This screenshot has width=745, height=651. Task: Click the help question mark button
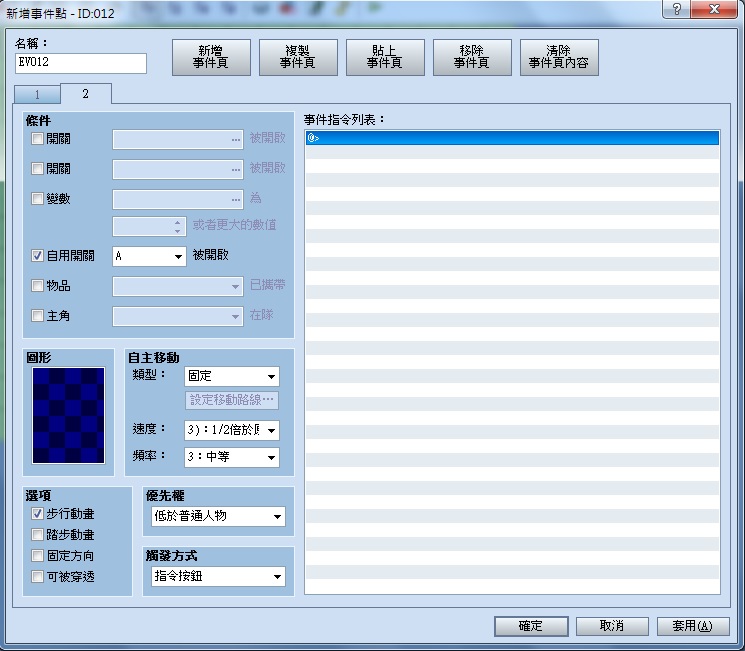coord(677,9)
